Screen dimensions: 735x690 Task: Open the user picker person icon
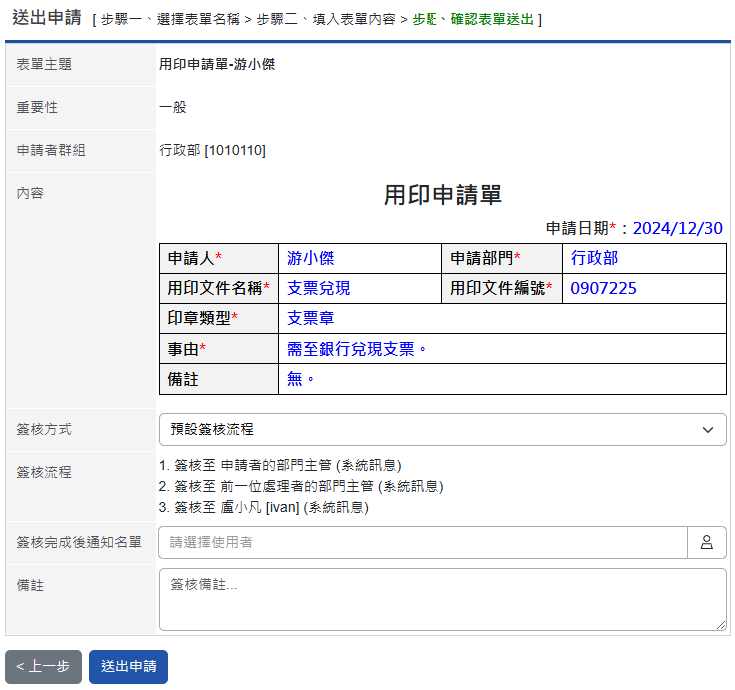[x=706, y=542]
